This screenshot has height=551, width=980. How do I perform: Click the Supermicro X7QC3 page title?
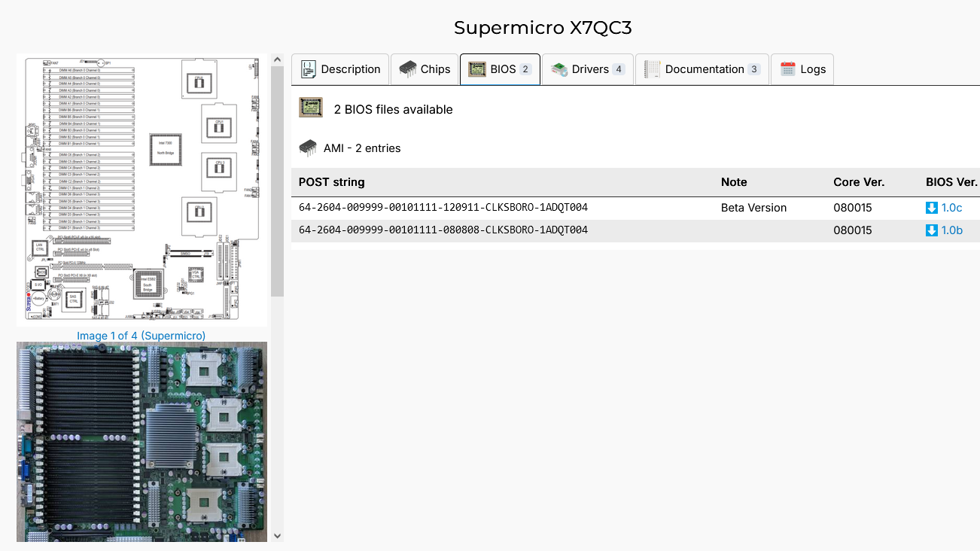(x=543, y=28)
